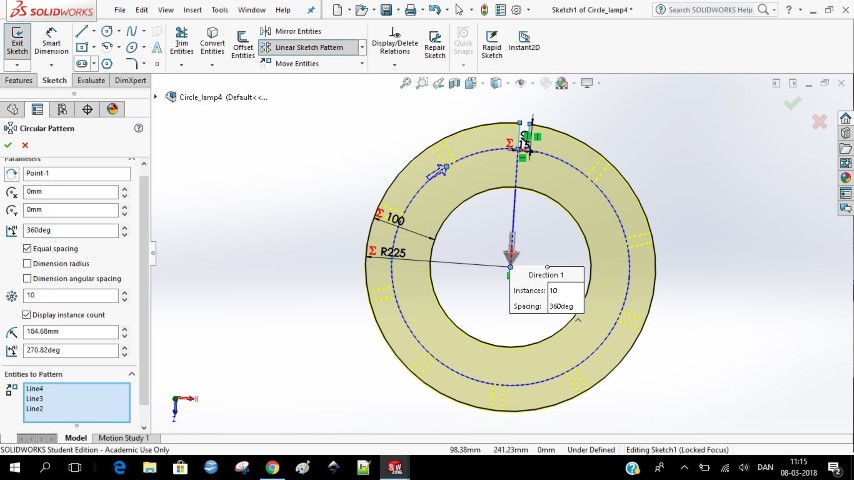Select the sketch Text tool
The width and height of the screenshot is (854, 480).
157,47
